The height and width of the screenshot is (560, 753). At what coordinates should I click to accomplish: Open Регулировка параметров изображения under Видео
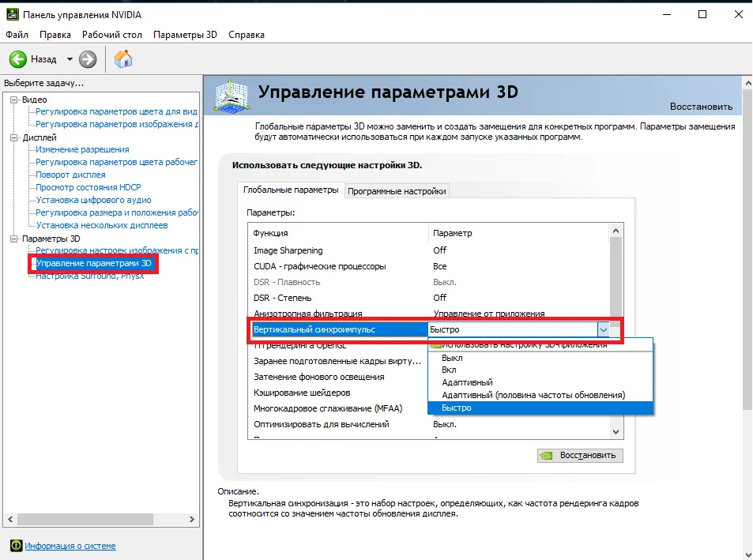tap(117, 124)
